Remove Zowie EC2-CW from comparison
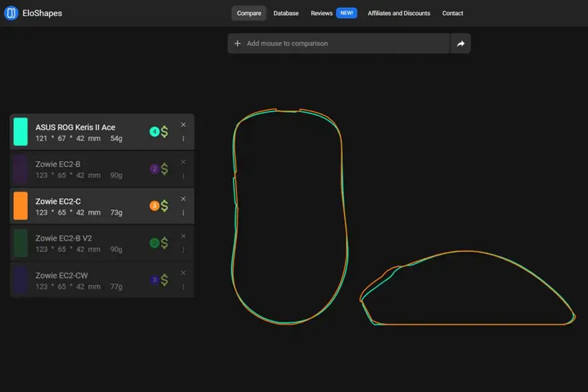588x392 pixels. [x=183, y=273]
